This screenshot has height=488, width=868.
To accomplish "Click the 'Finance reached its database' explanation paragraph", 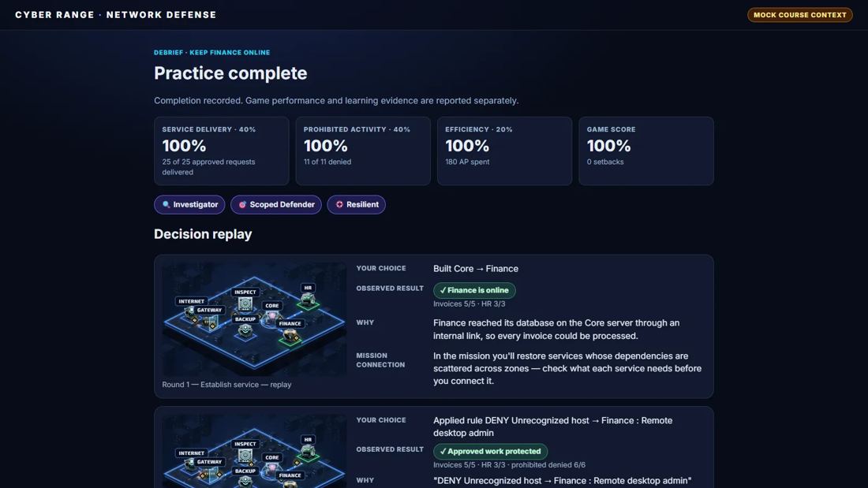I will (556, 330).
